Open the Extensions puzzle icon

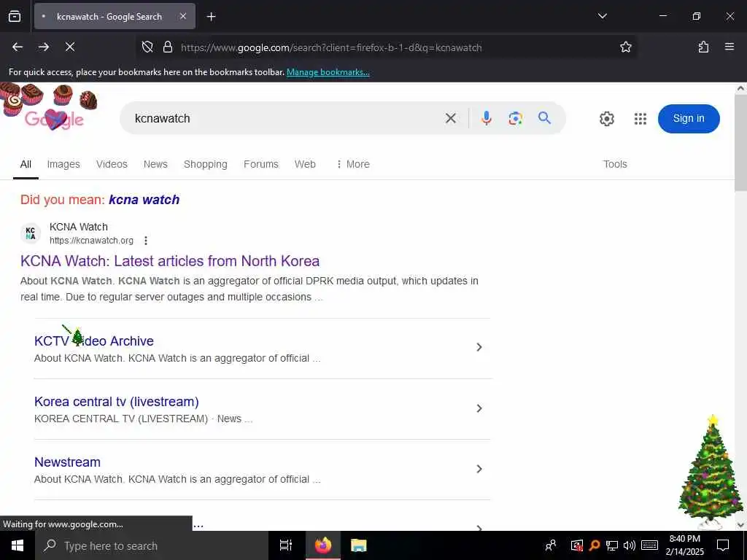(x=703, y=47)
